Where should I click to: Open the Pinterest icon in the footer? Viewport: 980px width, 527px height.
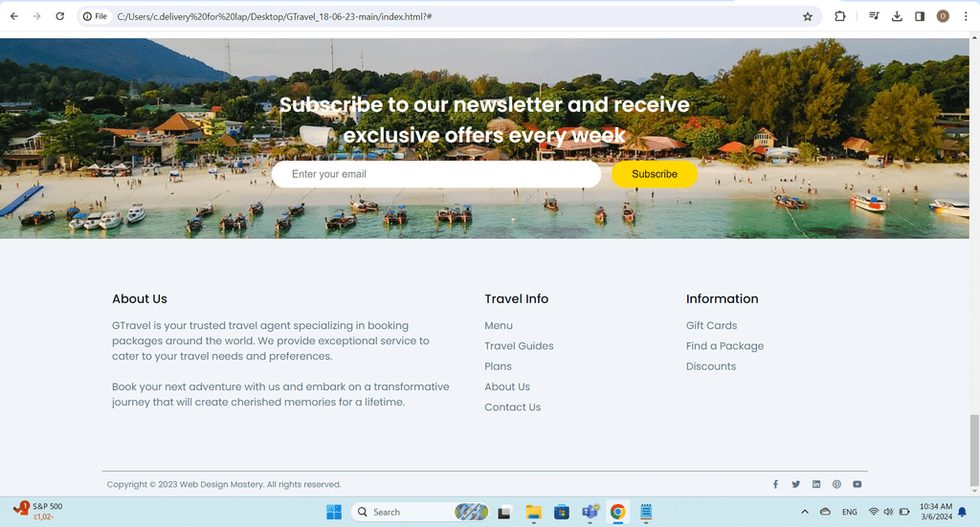coord(836,485)
